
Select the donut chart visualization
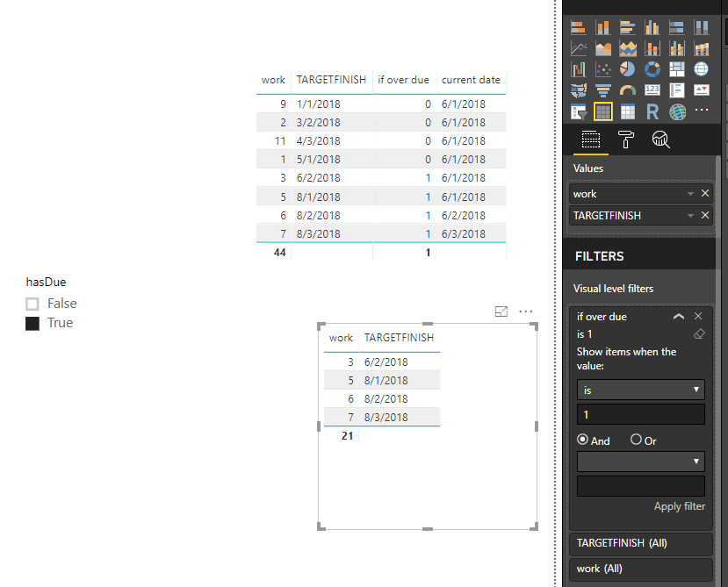[x=652, y=69]
